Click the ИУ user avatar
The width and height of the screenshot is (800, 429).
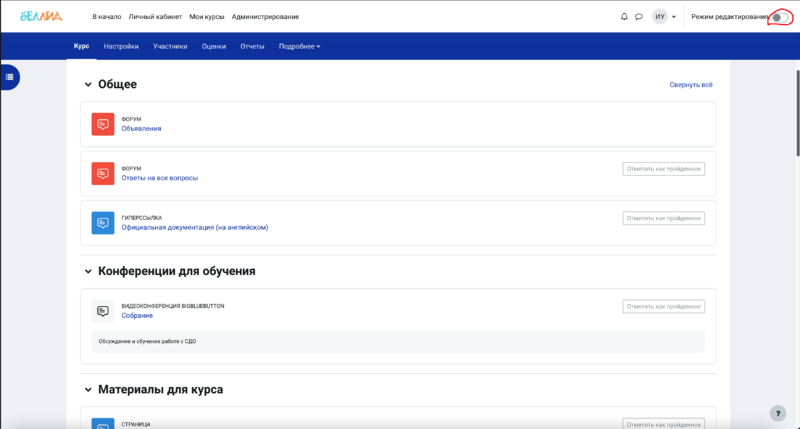tap(660, 17)
